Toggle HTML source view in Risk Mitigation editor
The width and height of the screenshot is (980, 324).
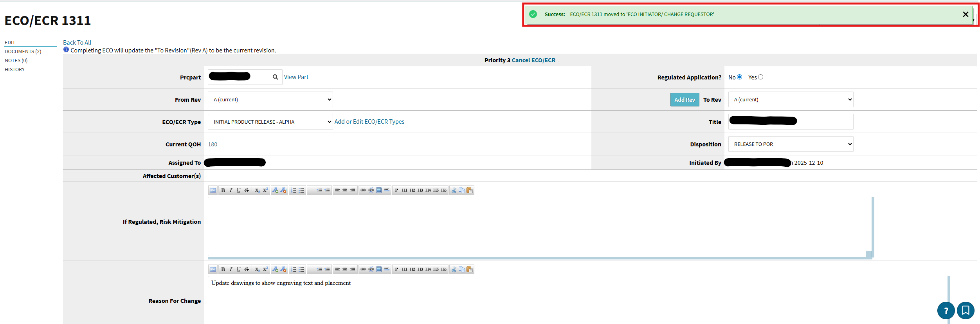click(213, 191)
